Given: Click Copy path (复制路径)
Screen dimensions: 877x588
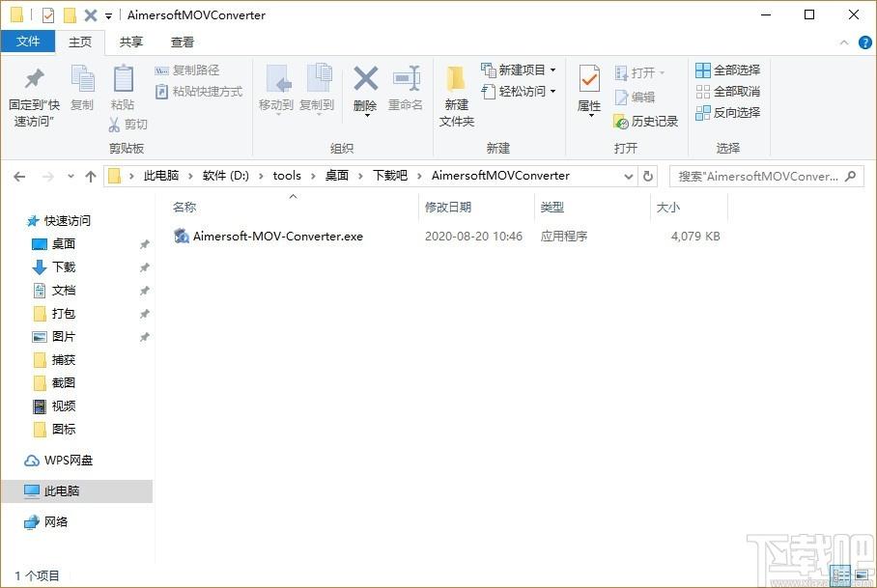Looking at the screenshot, I should [187, 70].
